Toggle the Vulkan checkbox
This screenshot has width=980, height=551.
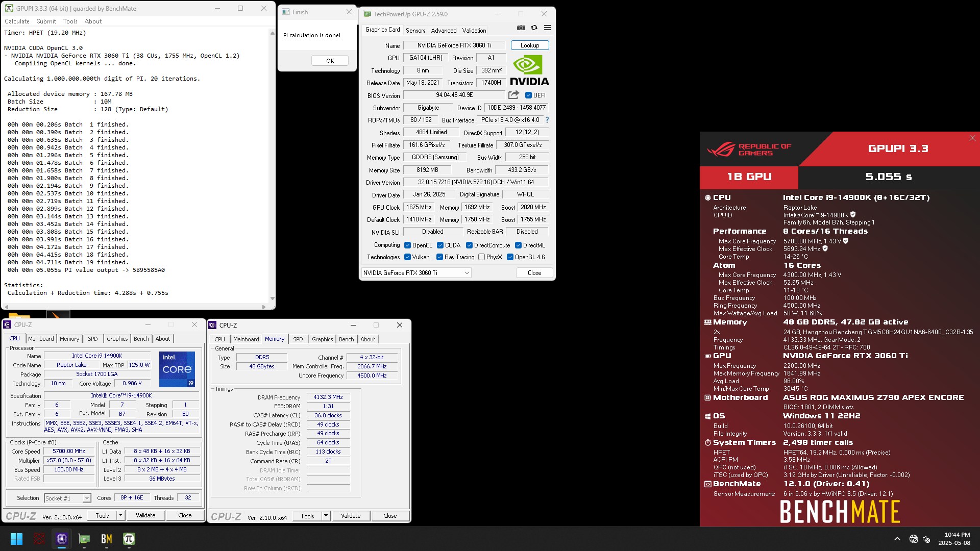point(407,257)
